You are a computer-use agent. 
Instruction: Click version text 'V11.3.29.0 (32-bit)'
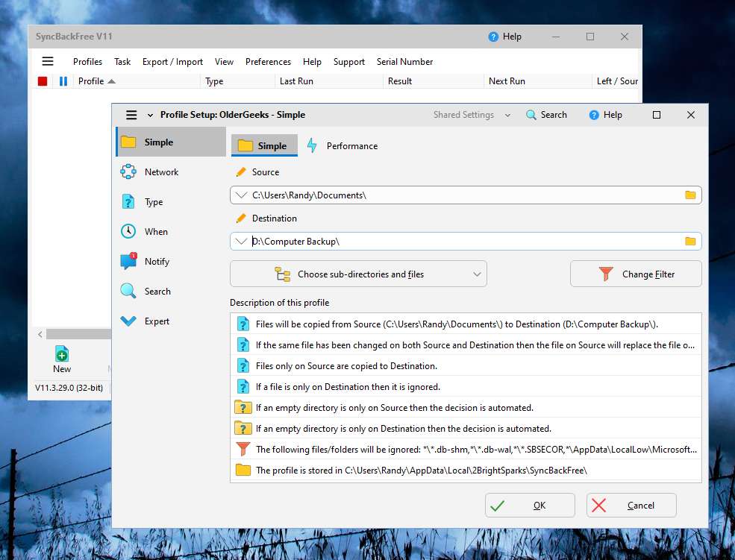[69, 388]
